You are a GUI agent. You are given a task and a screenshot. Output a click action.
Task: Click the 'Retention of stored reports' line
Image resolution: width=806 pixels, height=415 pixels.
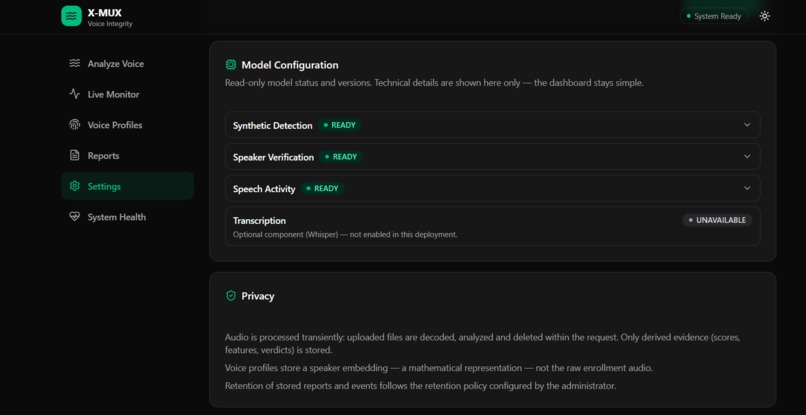[x=420, y=386]
